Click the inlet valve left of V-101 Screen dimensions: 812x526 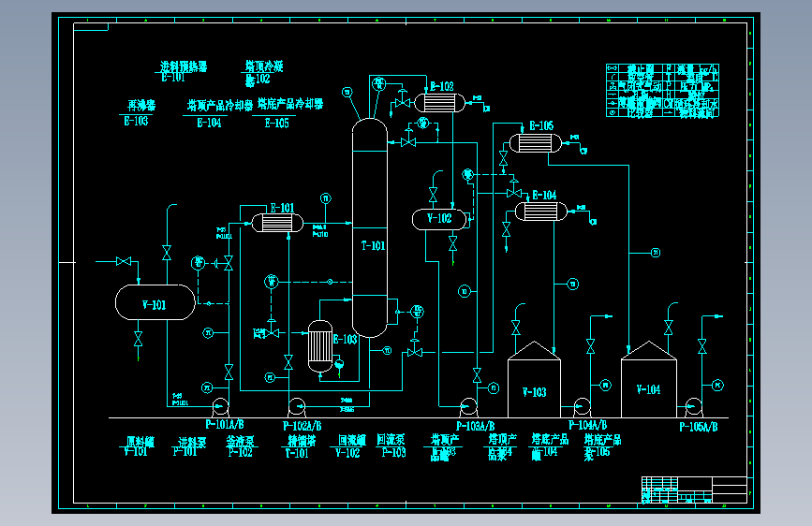click(124, 261)
